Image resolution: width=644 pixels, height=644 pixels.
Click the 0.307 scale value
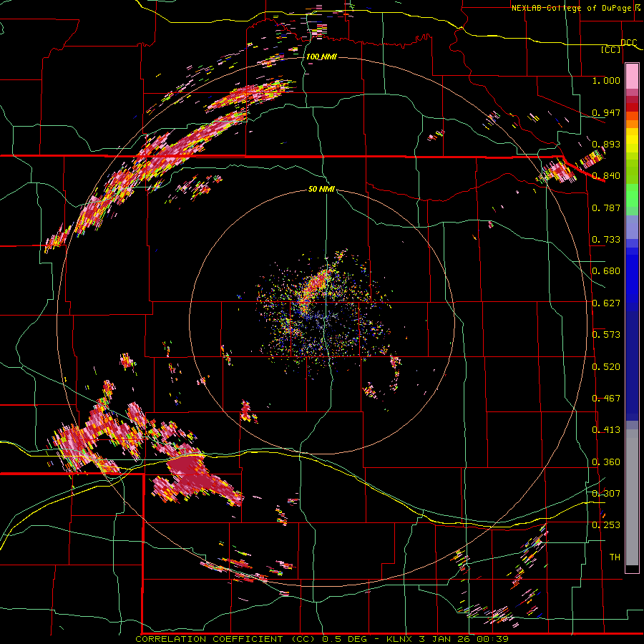(606, 494)
